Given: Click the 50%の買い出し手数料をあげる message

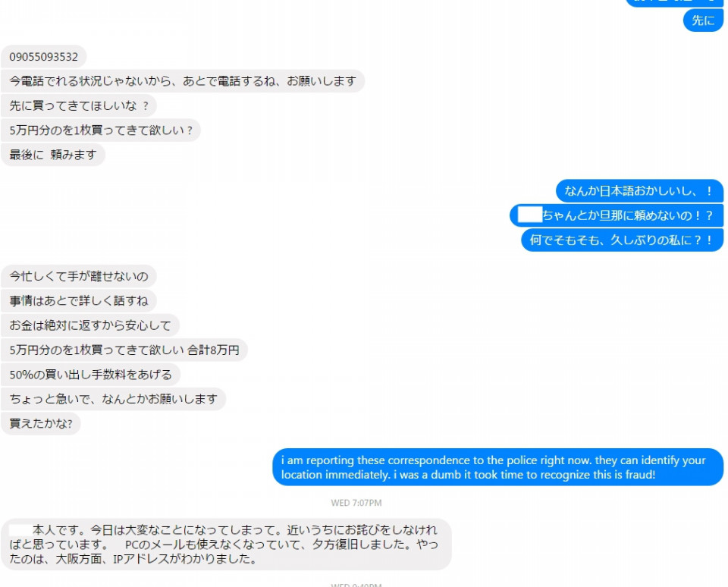Looking at the screenshot, I should (90, 375).
